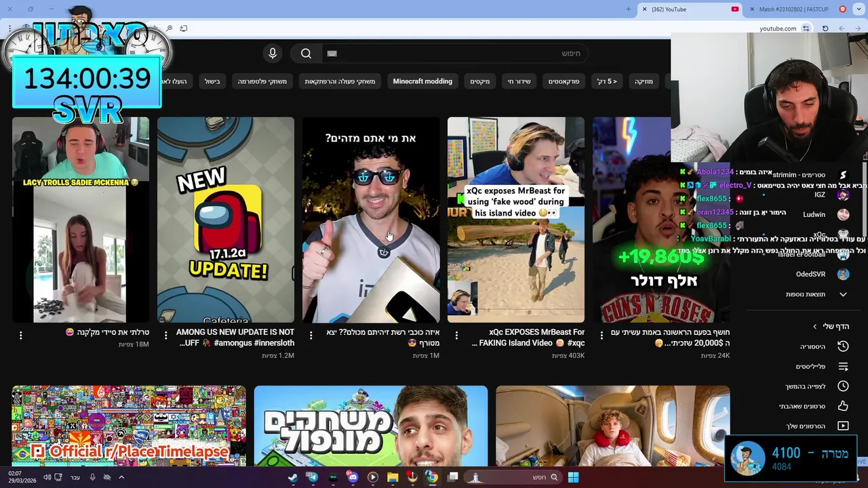
Task: Open the airplane cabin video thumbnail
Action: coord(613,426)
